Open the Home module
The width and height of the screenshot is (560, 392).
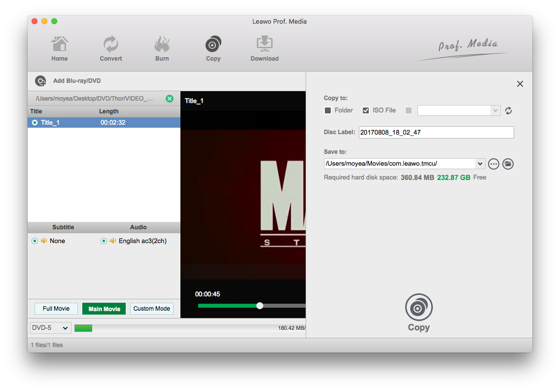[x=59, y=49]
